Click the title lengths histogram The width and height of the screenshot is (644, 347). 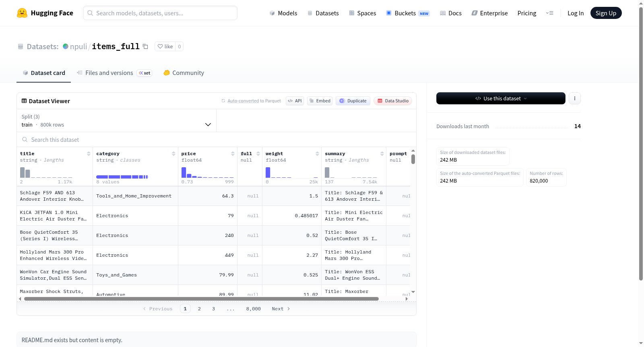coord(46,172)
